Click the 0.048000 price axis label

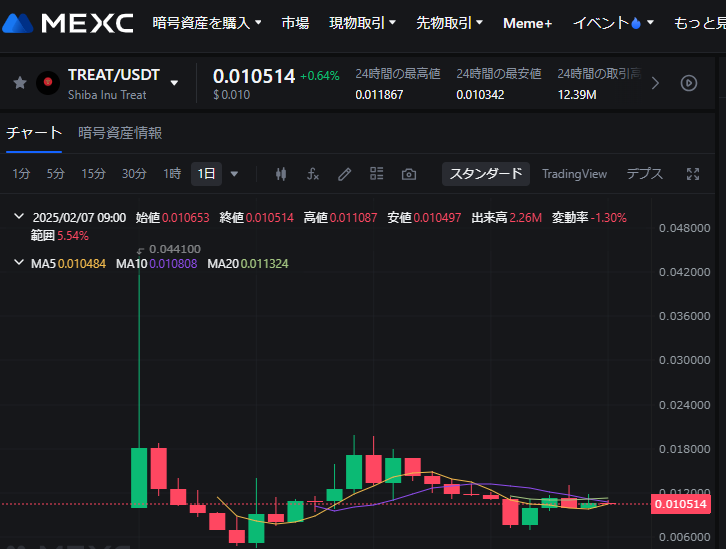684,228
